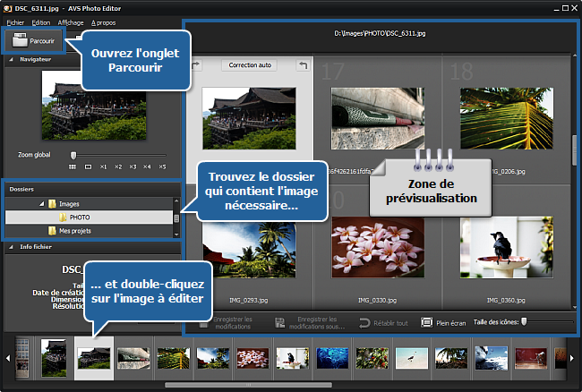The height and width of the screenshot is (392, 582).
Task: Collapse the Navigateur panel
Action: tap(12, 59)
